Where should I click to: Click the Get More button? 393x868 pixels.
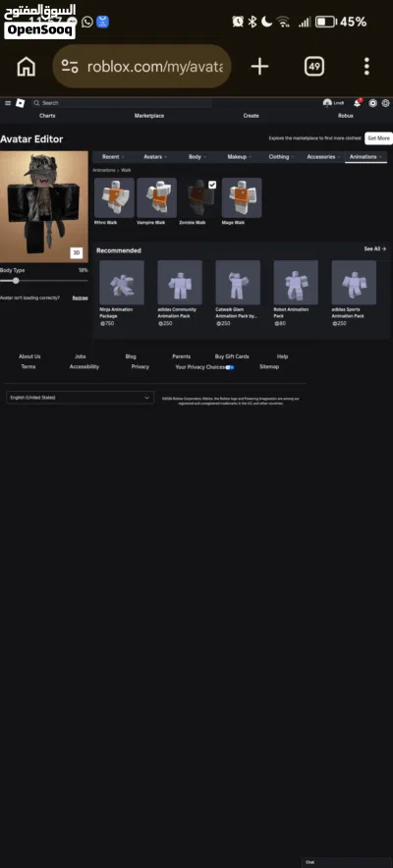point(378,138)
